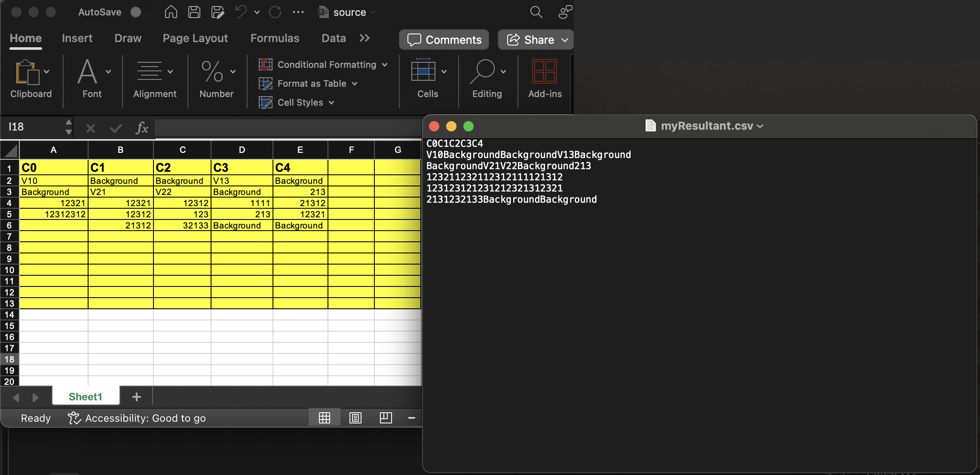Image resolution: width=980 pixels, height=475 pixels.
Task: Click the formula bar confirm checkmark icon
Action: [x=116, y=128]
